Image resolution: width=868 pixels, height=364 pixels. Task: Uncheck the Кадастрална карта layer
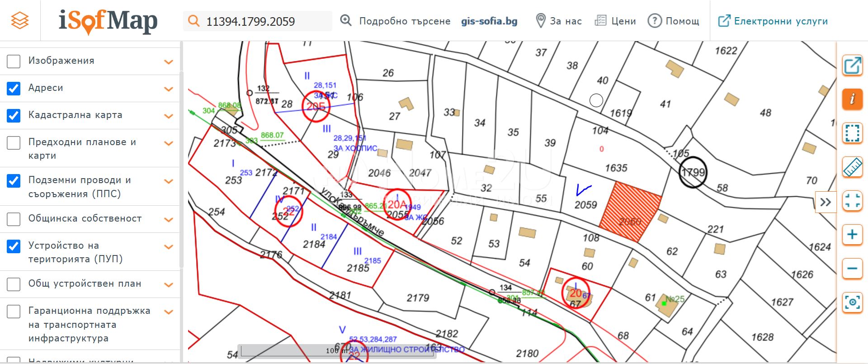(x=14, y=115)
